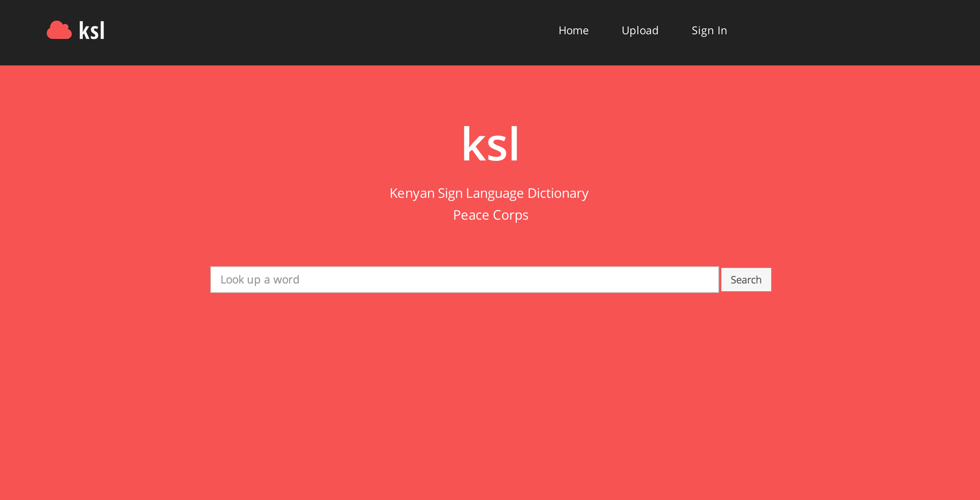Go to the Home page
This screenshot has width=980, height=500.
point(573,30)
